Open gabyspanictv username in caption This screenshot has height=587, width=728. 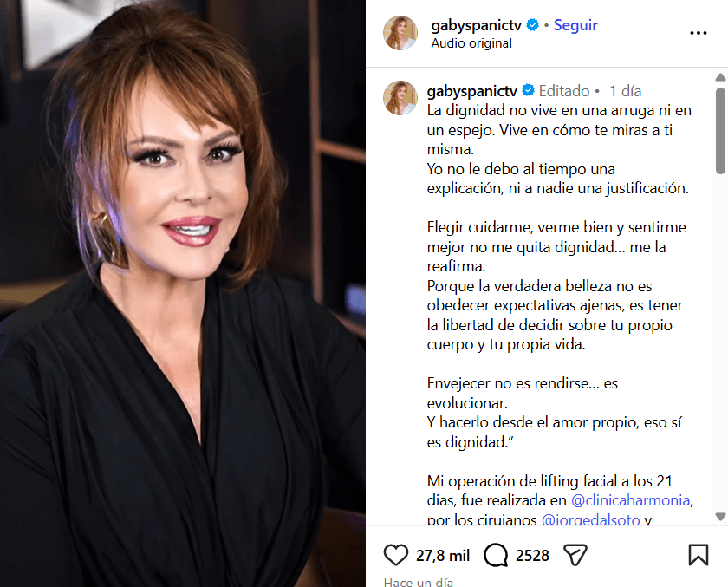[x=472, y=91]
